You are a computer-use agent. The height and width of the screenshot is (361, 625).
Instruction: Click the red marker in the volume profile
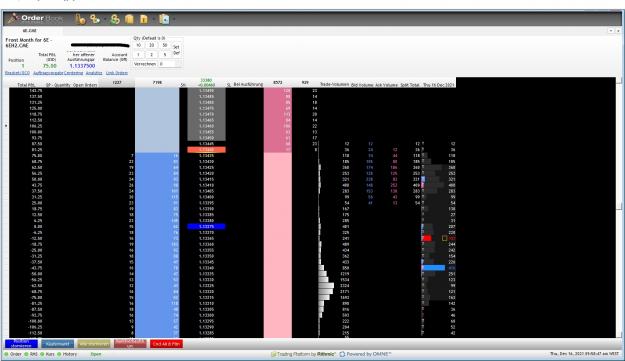point(427,238)
